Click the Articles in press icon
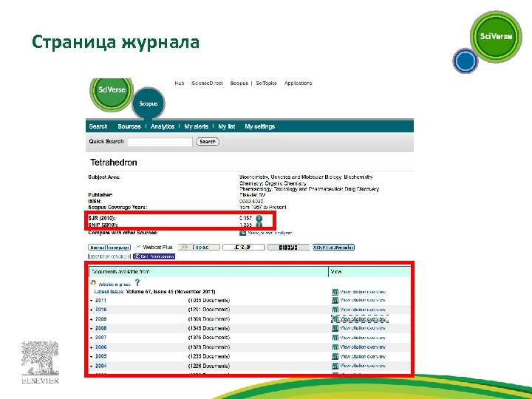 [x=93, y=282]
